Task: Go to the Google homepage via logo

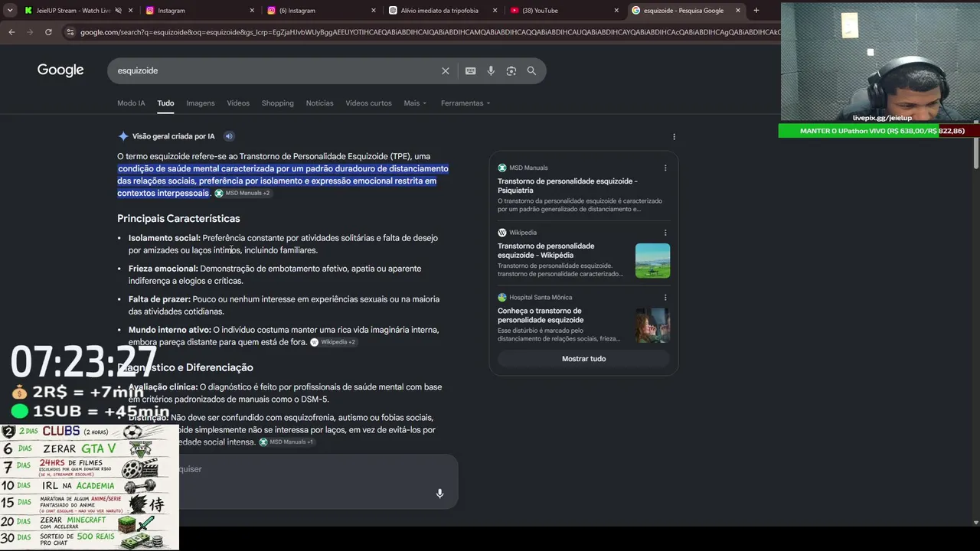Action: pyautogui.click(x=60, y=70)
